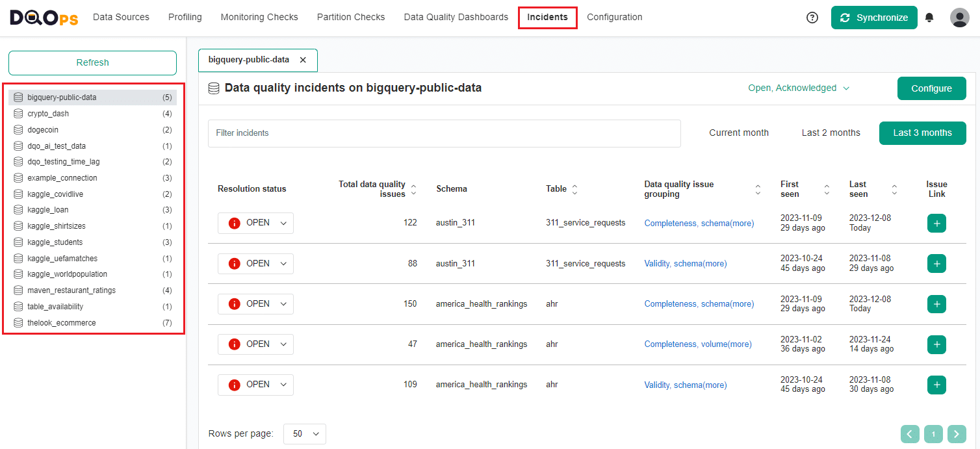Image resolution: width=980 pixels, height=449 pixels.
Task: Switch to the Data Sources tab
Action: tap(121, 17)
